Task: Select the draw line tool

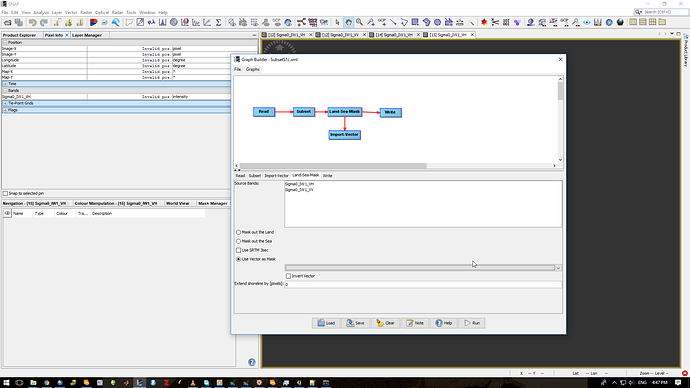Action: coord(393,22)
